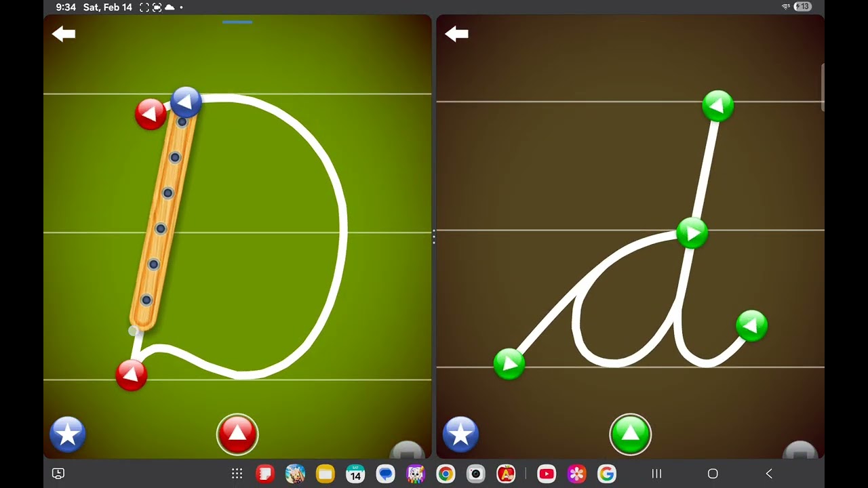The height and width of the screenshot is (488, 868).
Task: Open the apps grid in taskbar
Action: tap(237, 474)
